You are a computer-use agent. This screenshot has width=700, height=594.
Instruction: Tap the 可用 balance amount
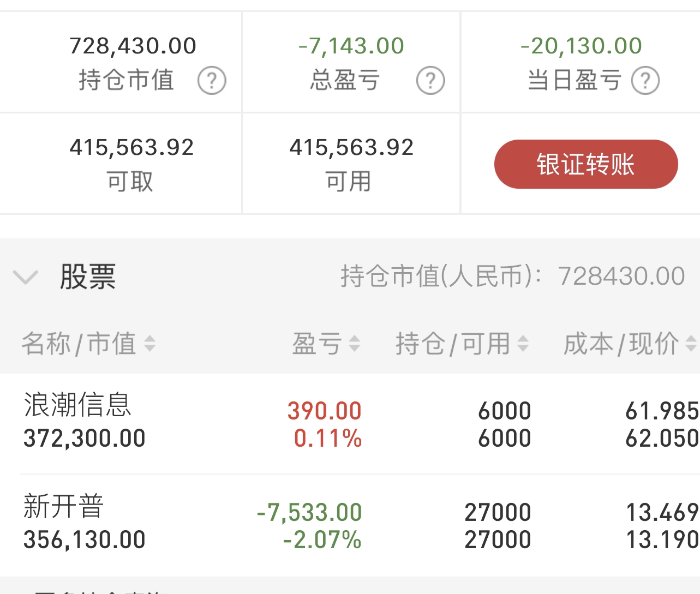pyautogui.click(x=351, y=147)
